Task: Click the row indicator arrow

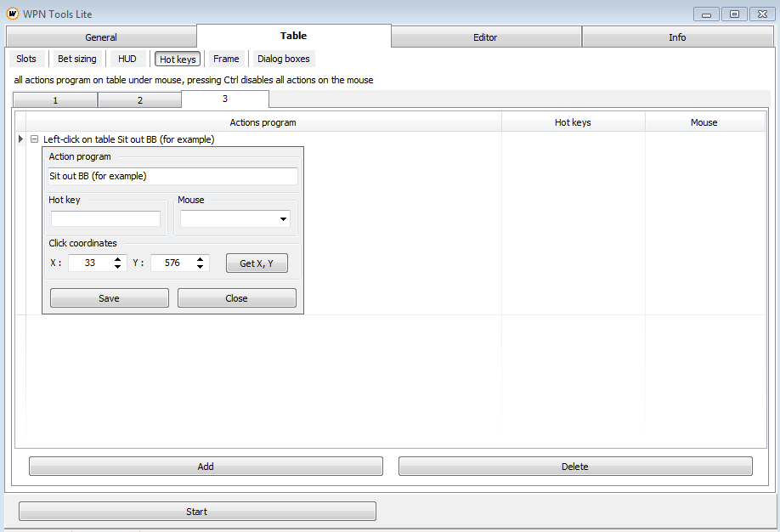Action: point(20,139)
